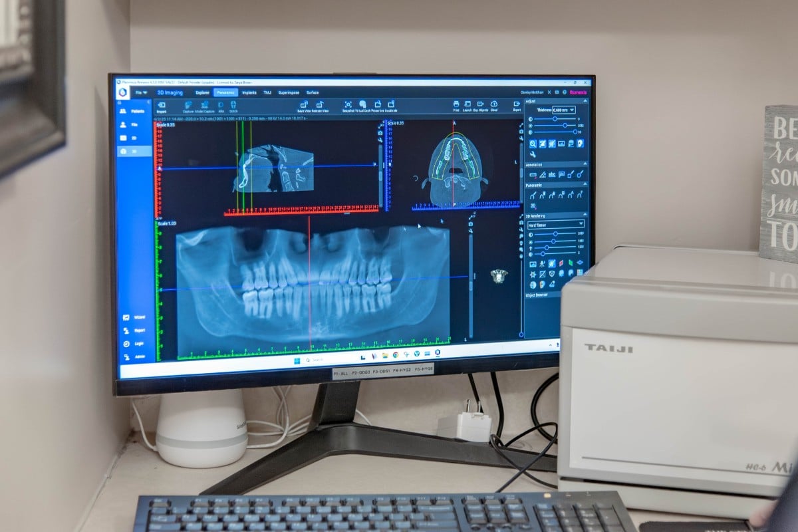Collapse the Annotation panel
798x532 pixels.
tap(585, 164)
